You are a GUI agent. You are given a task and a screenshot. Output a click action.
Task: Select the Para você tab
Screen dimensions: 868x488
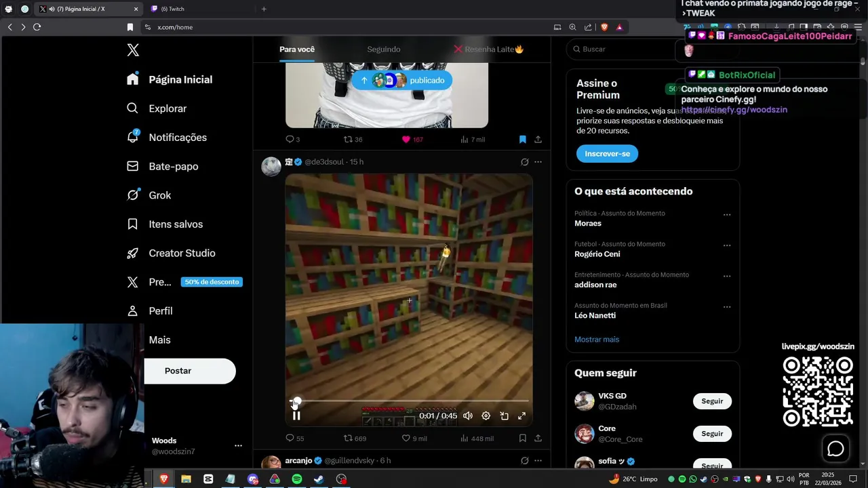tap(297, 49)
